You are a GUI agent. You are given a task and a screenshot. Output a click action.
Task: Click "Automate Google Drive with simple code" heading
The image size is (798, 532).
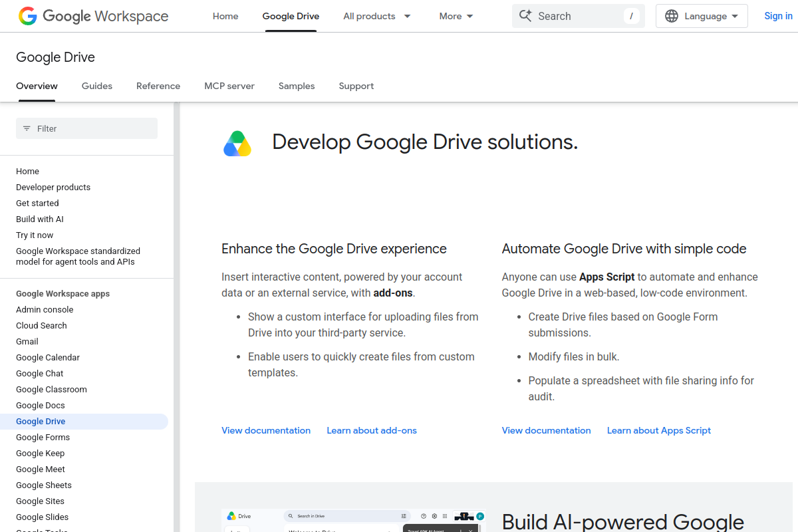[624, 249]
